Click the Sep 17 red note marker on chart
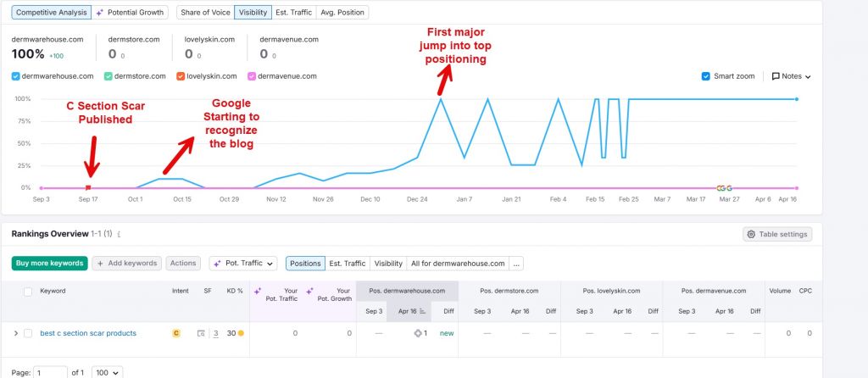Screen dimensions: 868x378 [x=88, y=188]
